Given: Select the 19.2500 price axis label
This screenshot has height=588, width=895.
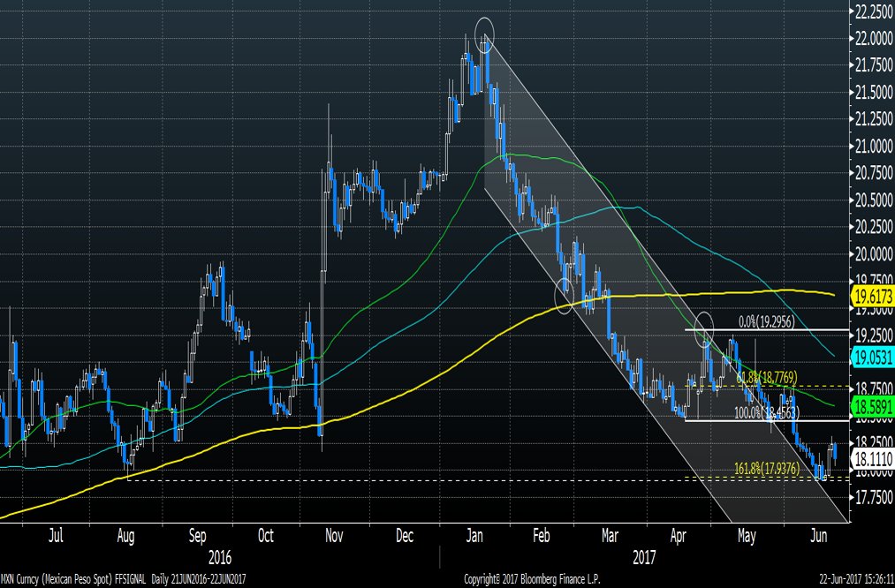Looking at the screenshot, I should (x=875, y=335).
